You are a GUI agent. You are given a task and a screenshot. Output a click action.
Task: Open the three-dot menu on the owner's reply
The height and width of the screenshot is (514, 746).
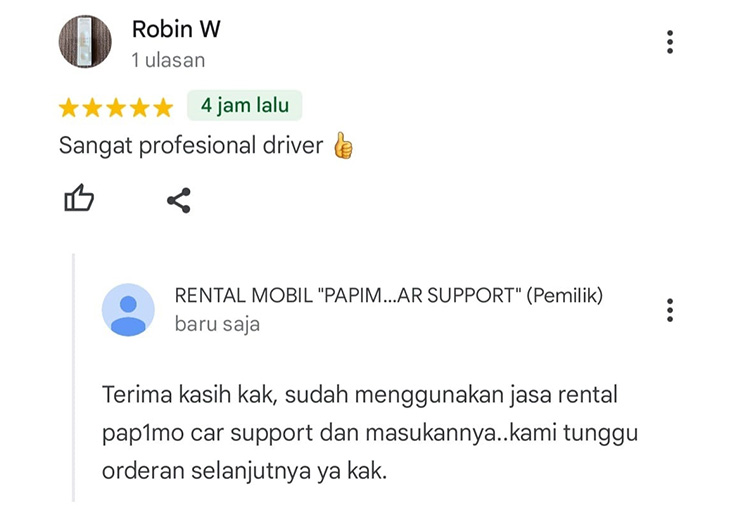670,310
